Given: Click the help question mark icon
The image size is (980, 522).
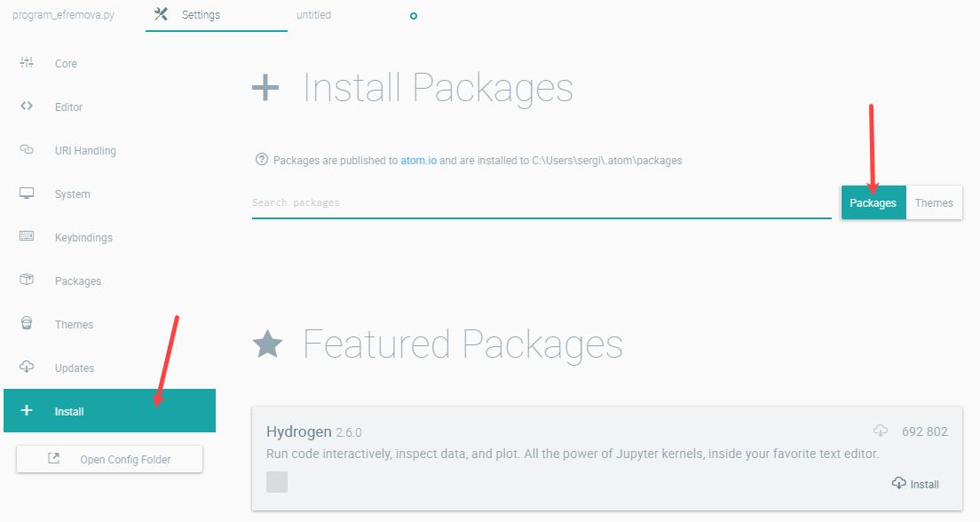Looking at the screenshot, I should coord(262,160).
